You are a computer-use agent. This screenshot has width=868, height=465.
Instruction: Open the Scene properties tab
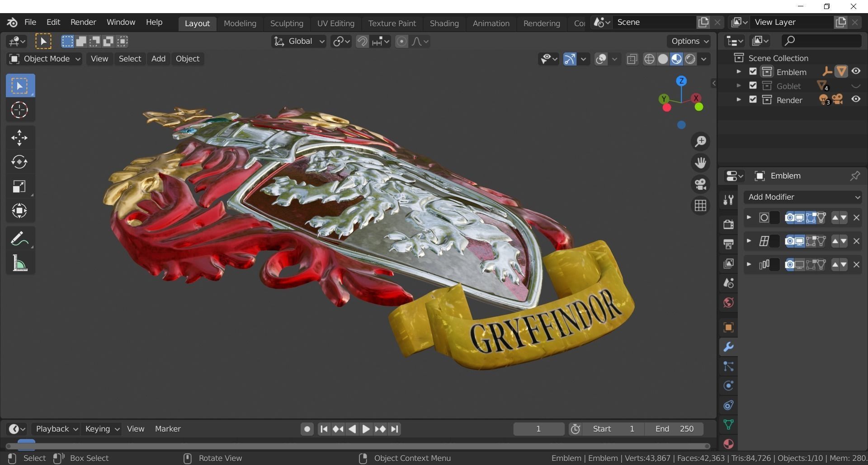(728, 283)
